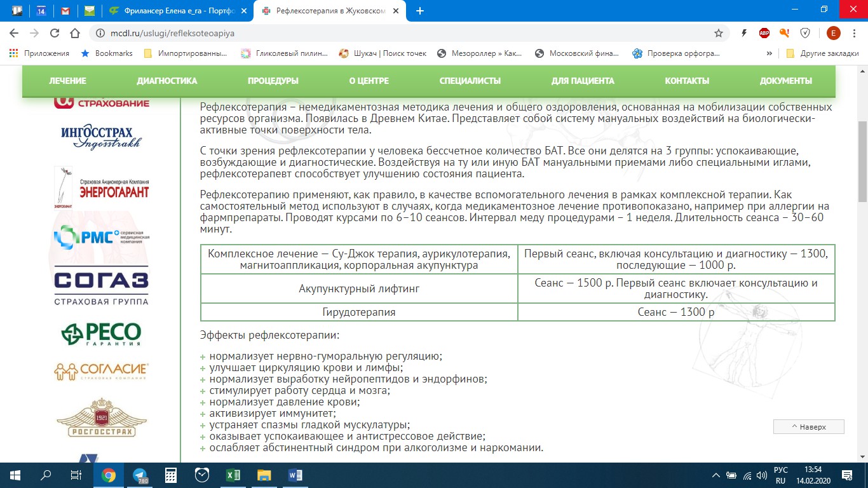Open the Мезороллер bookmark
868x488 pixels.
480,53
